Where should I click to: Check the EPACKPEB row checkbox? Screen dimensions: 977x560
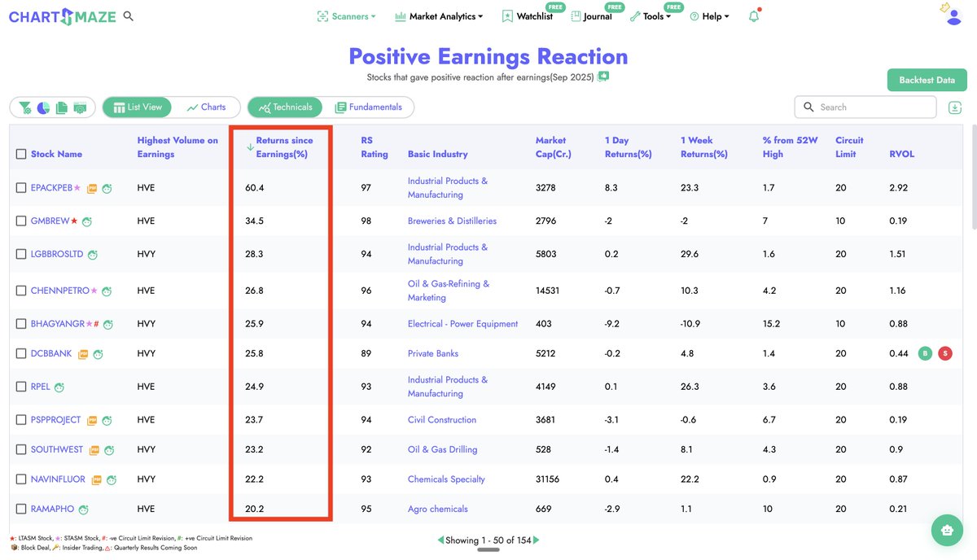pos(21,188)
